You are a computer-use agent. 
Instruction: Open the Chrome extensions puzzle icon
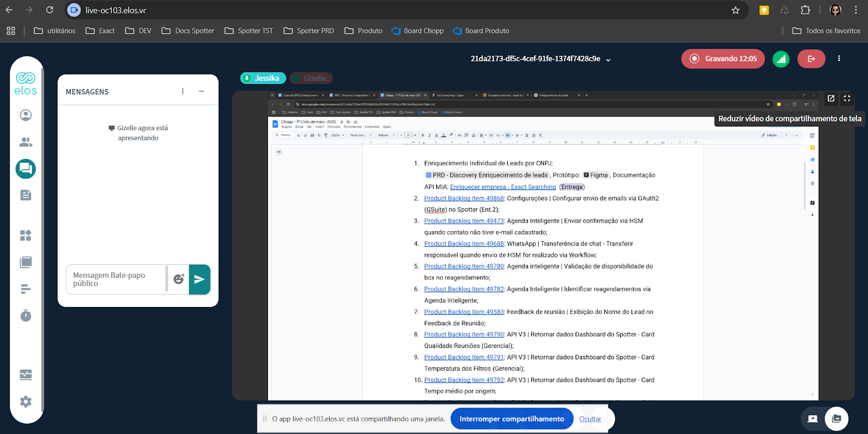tap(805, 10)
